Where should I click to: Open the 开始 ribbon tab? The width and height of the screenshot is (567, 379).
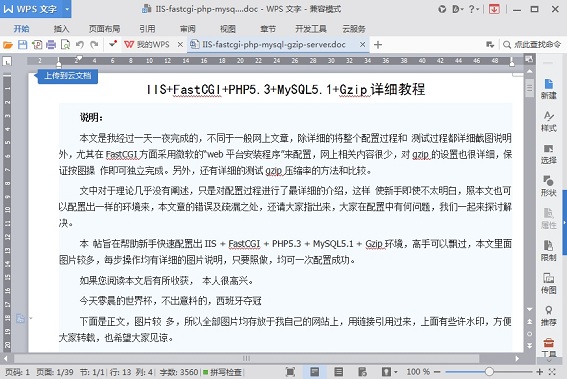pyautogui.click(x=22, y=29)
